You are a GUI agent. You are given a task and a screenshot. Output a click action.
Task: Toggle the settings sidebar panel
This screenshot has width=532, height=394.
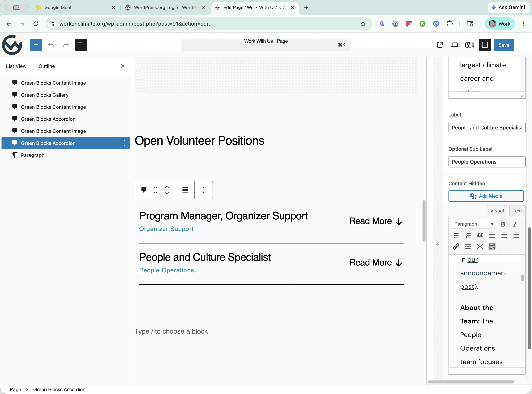pos(485,45)
